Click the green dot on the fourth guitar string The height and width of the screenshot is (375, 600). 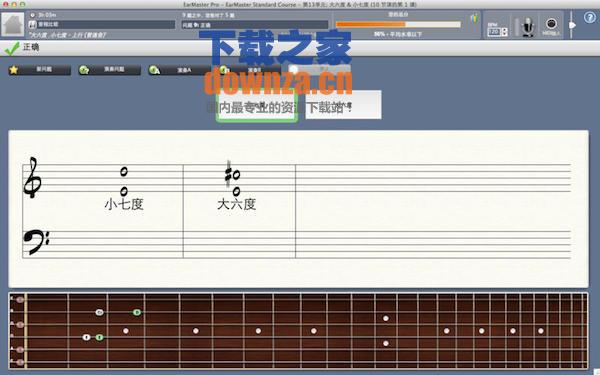click(x=99, y=338)
